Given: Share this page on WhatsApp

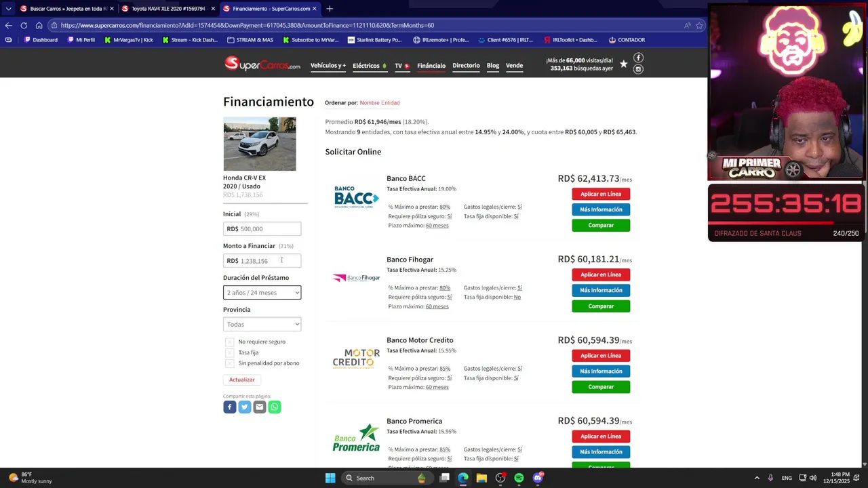Looking at the screenshot, I should click(x=275, y=407).
